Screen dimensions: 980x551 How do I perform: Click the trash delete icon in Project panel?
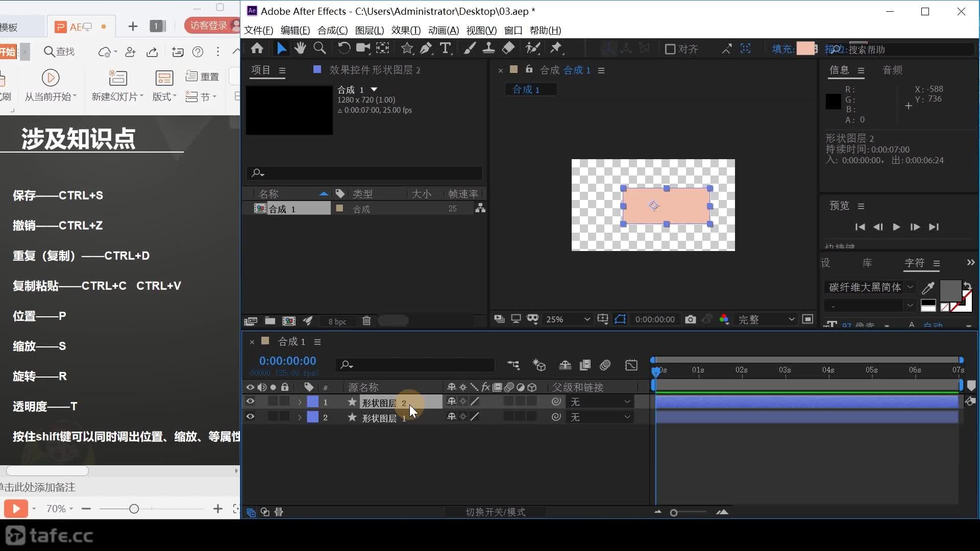click(366, 321)
